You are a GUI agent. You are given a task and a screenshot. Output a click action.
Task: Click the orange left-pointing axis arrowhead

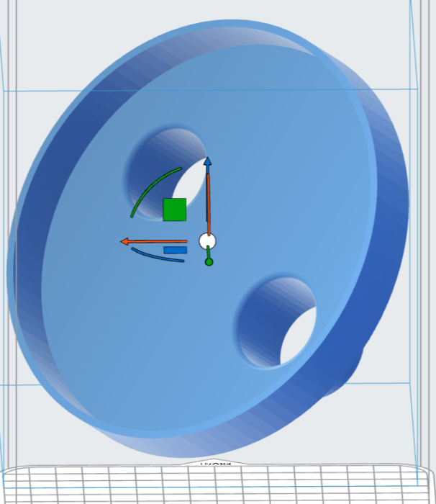click(125, 242)
